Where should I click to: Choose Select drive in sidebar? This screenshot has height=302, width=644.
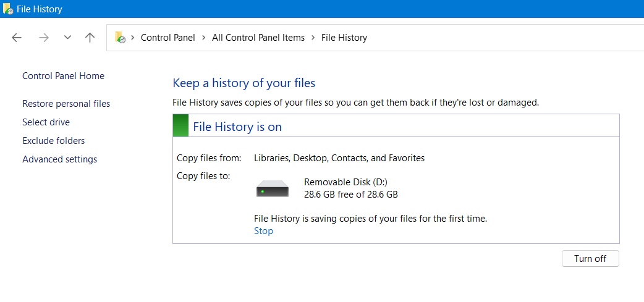coord(46,122)
